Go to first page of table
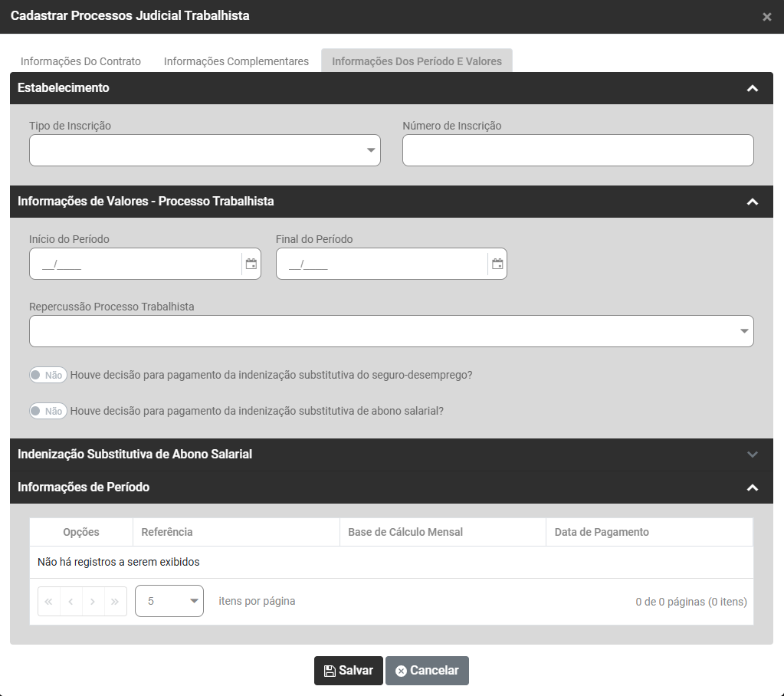Screen dimensions: 784x696 point(49,602)
